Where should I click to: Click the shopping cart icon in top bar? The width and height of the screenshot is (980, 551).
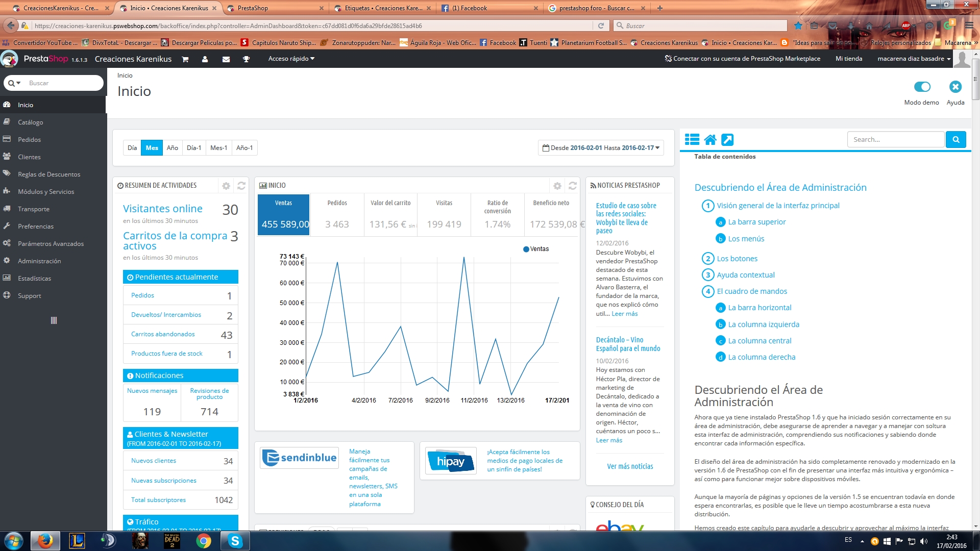click(185, 59)
